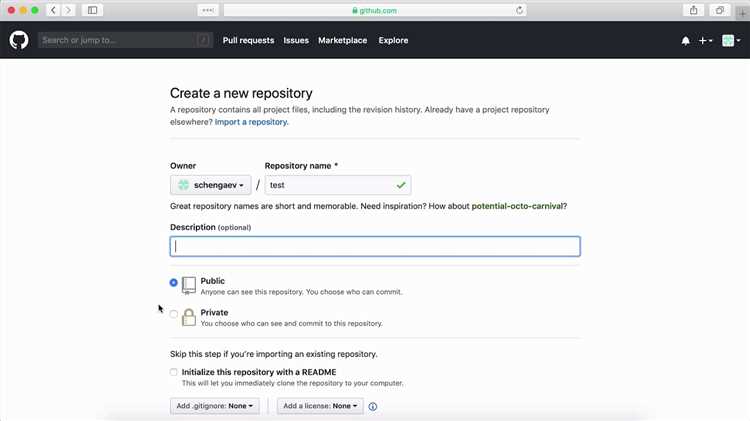
Task: Open the Add a license dropdown
Action: [320, 406]
